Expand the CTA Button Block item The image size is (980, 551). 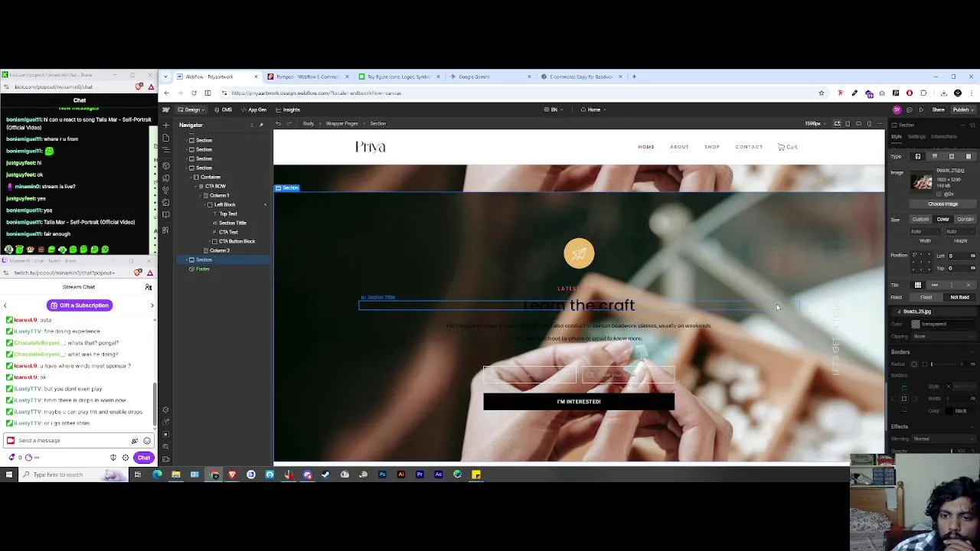click(x=210, y=241)
